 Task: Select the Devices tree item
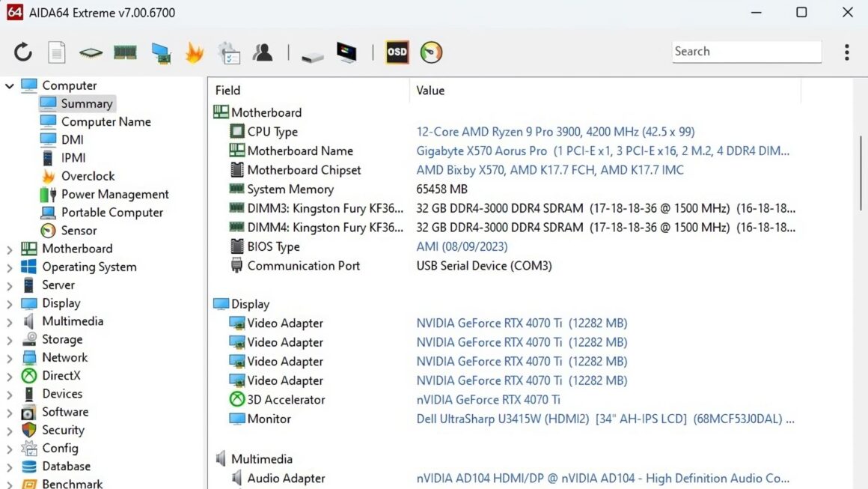point(62,394)
